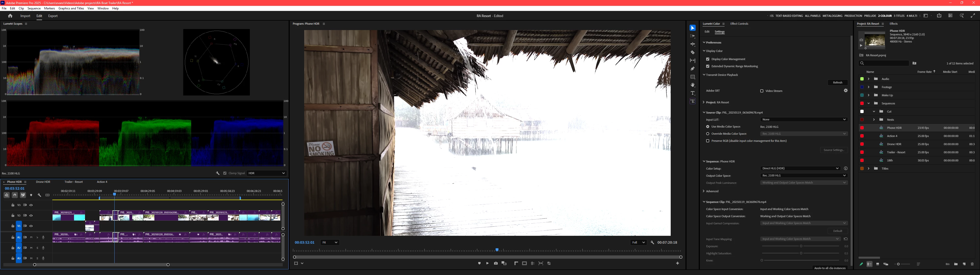Select the Pen tool

point(692,69)
